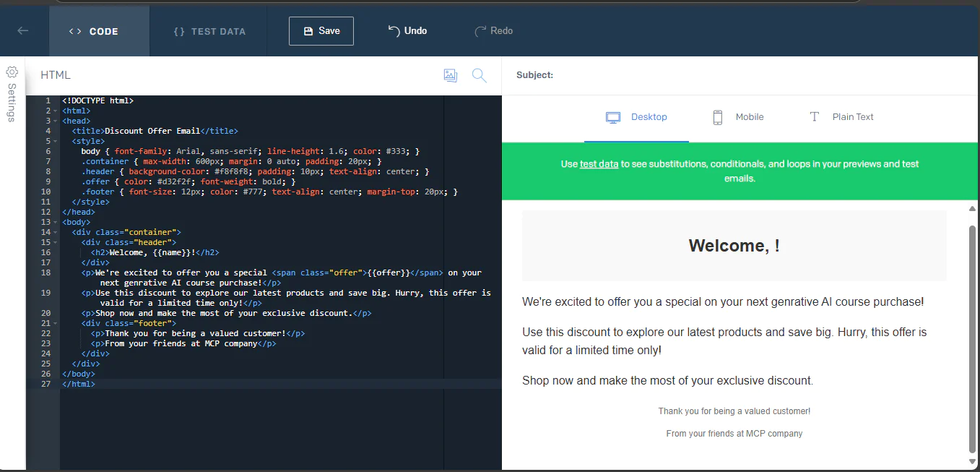Switch to the TEST DATA tab

click(209, 31)
